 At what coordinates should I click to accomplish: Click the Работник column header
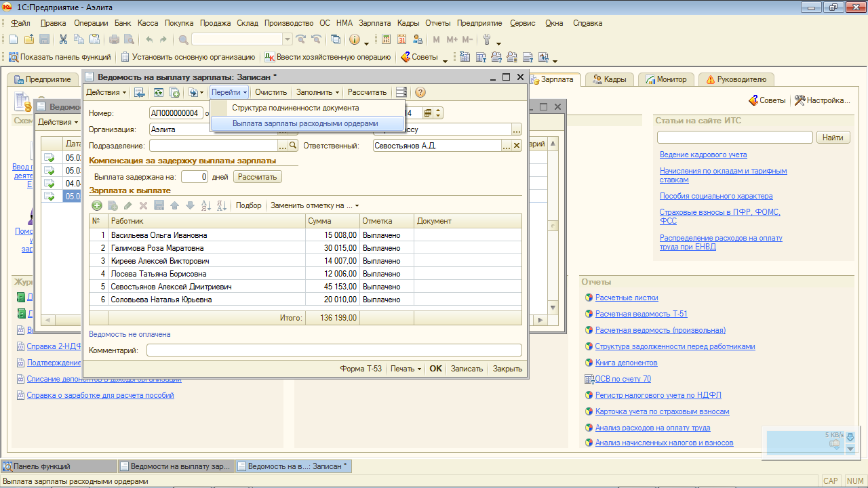click(207, 221)
